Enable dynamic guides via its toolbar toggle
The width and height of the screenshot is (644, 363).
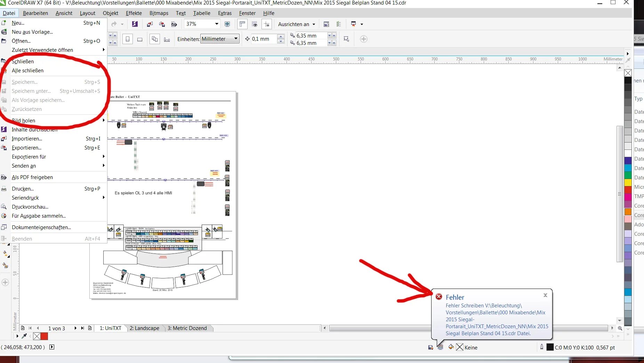pyautogui.click(x=267, y=24)
